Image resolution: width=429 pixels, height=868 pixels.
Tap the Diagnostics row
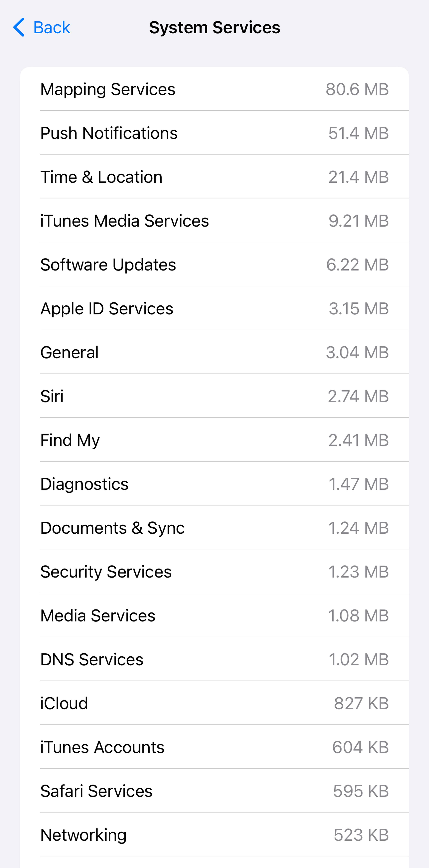[214, 484]
